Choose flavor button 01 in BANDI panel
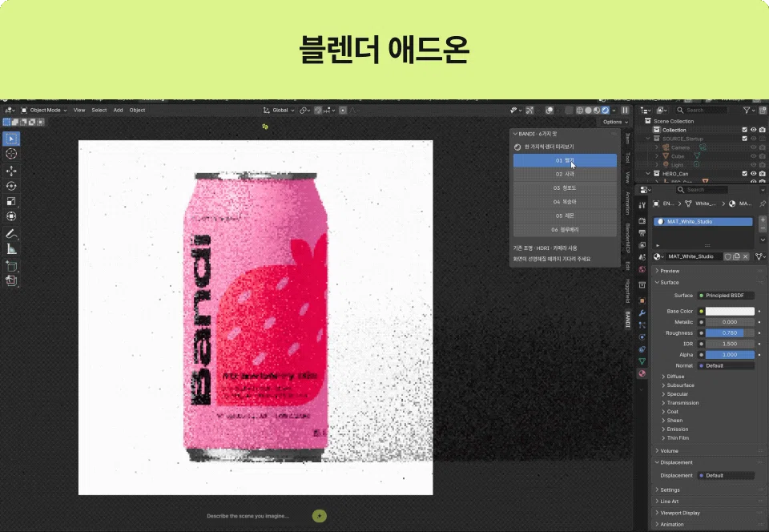This screenshot has height=532, width=769. tap(565, 160)
